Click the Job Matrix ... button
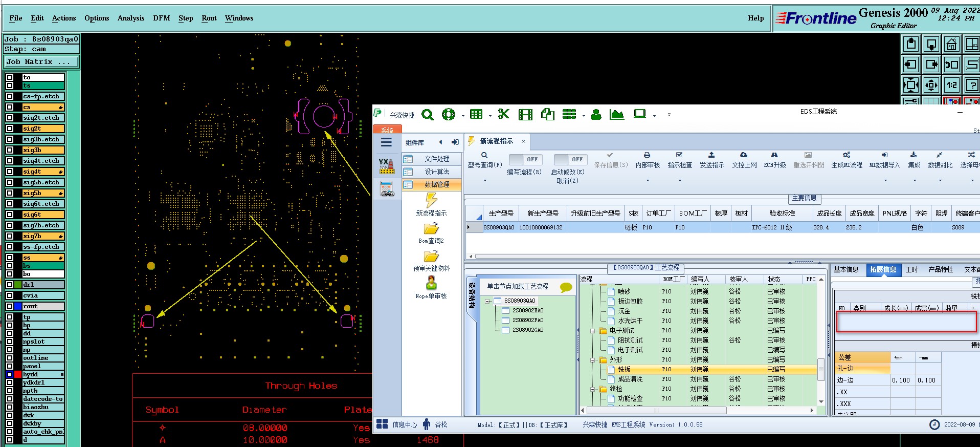 [x=41, y=61]
